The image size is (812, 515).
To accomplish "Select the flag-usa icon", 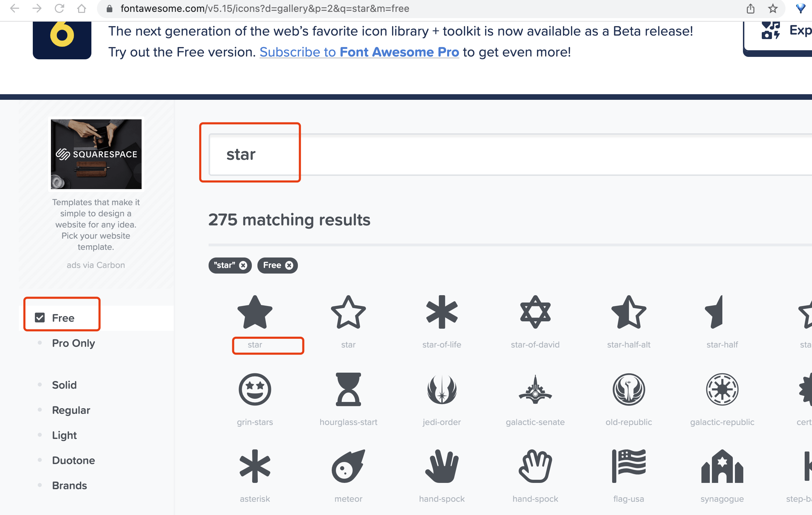I will pyautogui.click(x=629, y=467).
